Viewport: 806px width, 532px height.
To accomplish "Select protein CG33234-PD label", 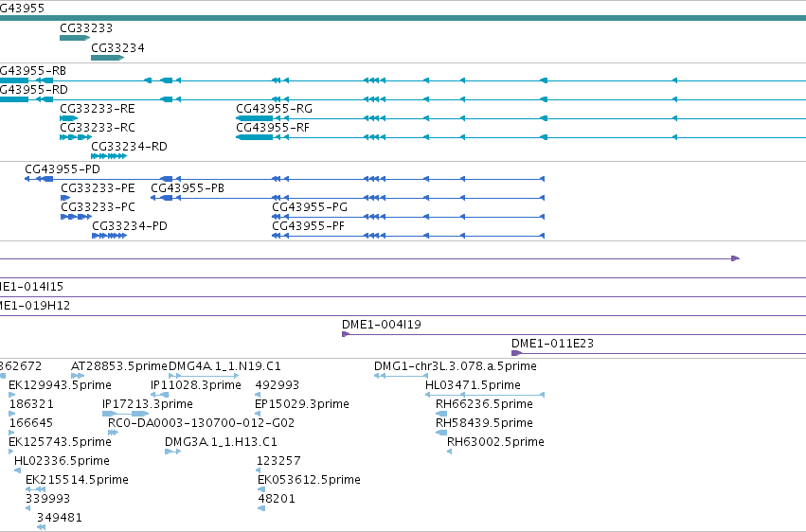I will [x=130, y=226].
